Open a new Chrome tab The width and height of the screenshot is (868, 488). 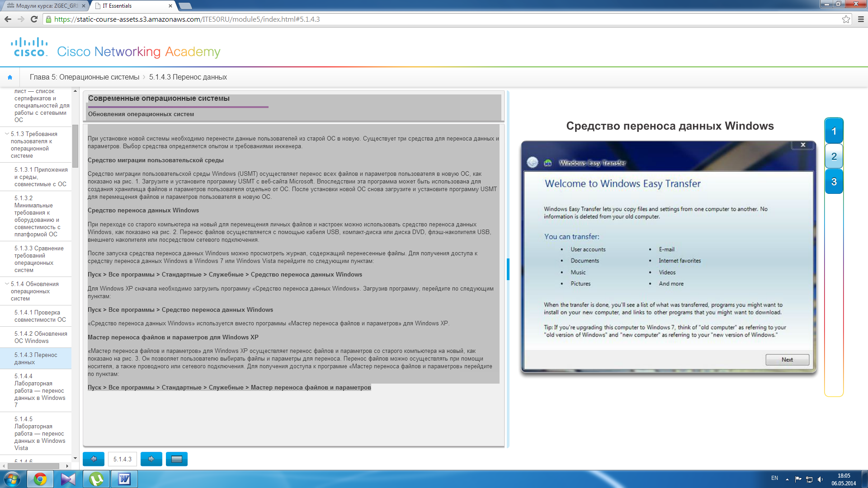[185, 6]
